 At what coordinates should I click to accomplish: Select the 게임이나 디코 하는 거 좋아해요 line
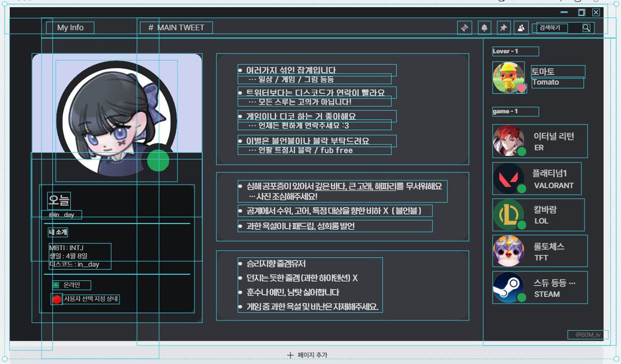[x=301, y=116]
